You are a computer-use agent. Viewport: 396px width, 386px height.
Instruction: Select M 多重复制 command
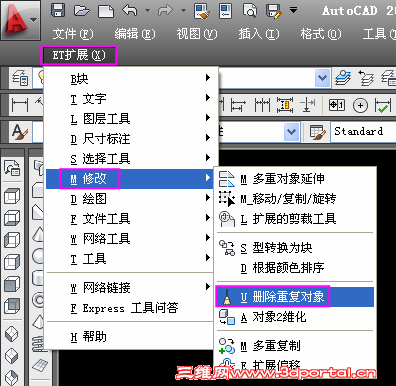295,346
